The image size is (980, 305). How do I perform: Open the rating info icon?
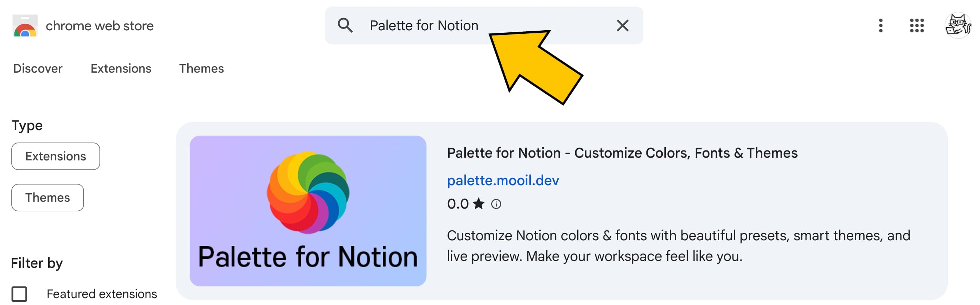click(496, 204)
